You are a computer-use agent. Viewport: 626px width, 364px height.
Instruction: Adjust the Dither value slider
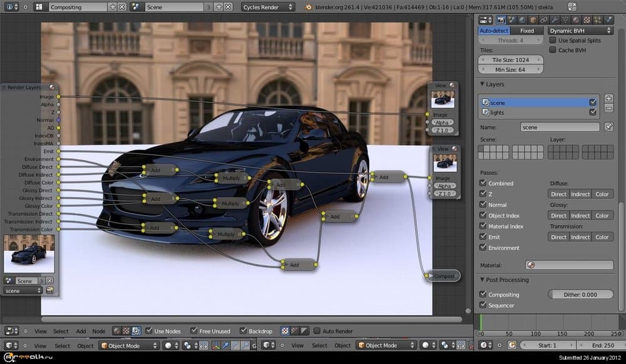[x=580, y=295]
